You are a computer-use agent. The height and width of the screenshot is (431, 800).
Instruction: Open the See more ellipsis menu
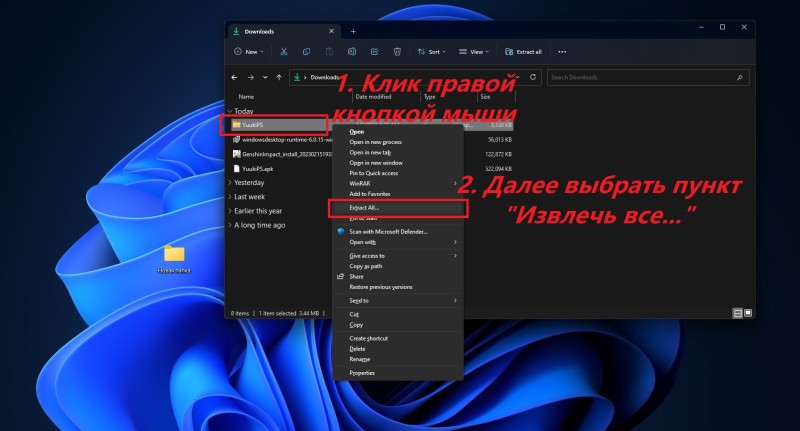click(x=562, y=51)
